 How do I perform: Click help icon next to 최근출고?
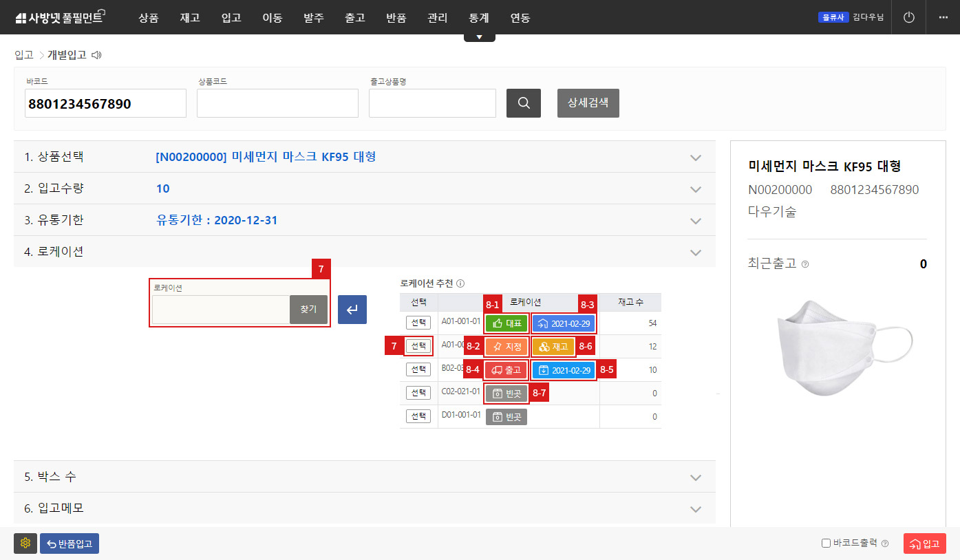coord(805,264)
